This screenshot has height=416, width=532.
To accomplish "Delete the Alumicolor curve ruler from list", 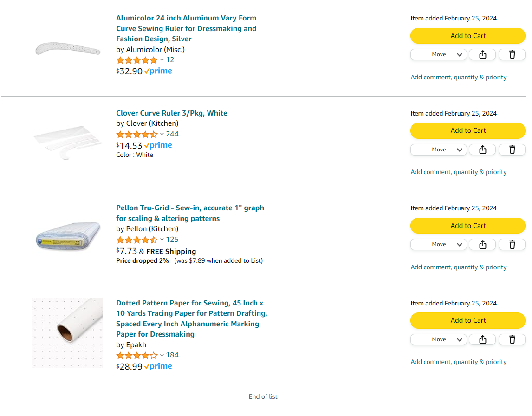I will [512, 54].
